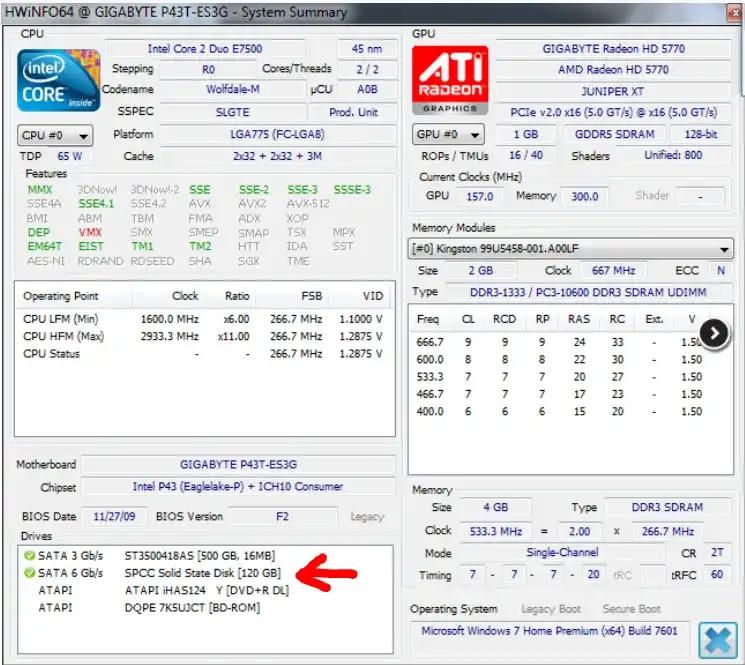Click the green check icon for SATA 6 Gb/s
The width and height of the screenshot is (745, 665).
click(x=29, y=573)
